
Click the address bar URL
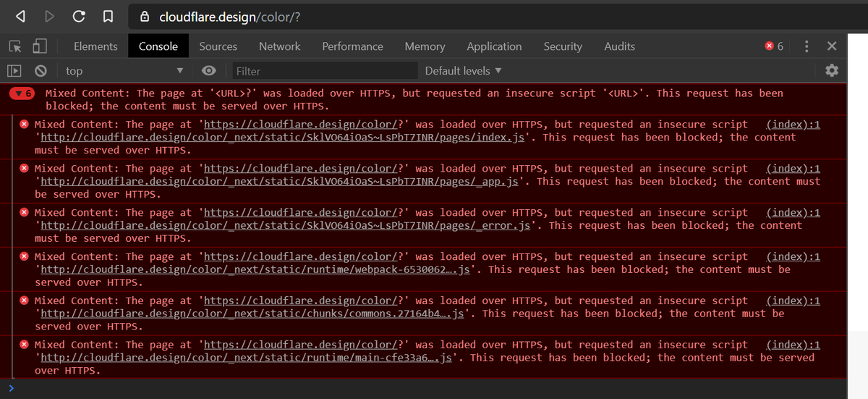[x=229, y=17]
